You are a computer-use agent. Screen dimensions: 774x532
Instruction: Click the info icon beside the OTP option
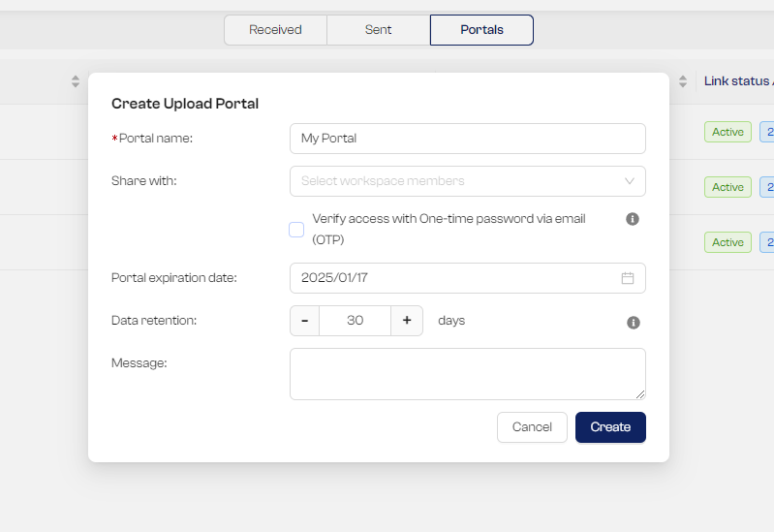pyautogui.click(x=633, y=219)
